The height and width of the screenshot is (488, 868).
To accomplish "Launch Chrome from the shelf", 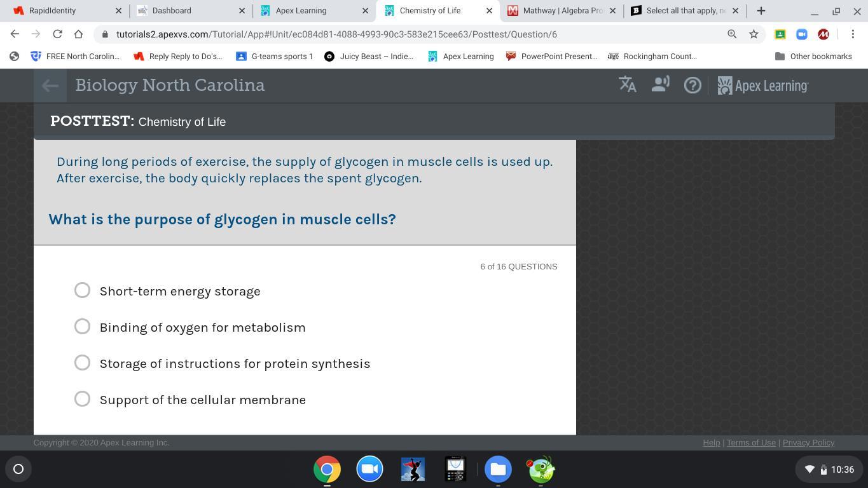I will point(327,470).
